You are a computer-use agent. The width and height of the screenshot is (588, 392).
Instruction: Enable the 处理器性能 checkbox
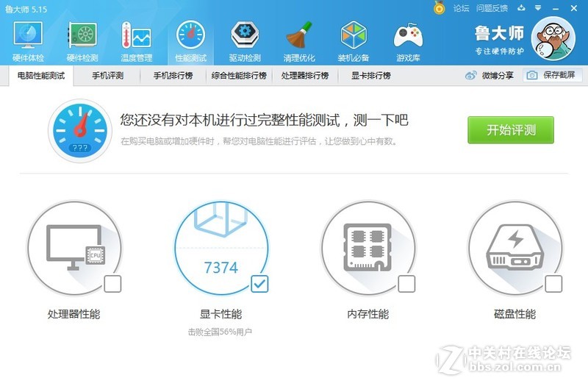(x=112, y=284)
